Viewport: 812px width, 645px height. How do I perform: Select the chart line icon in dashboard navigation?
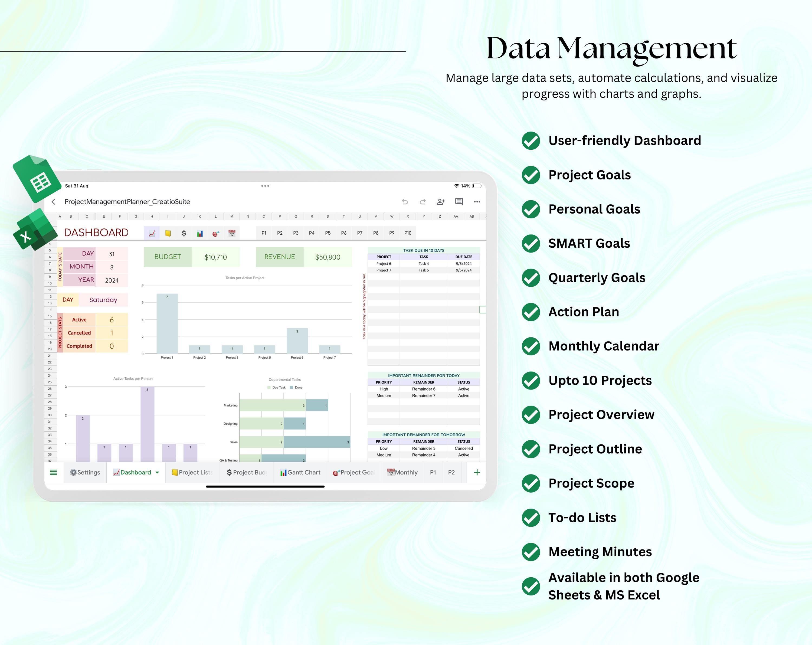click(x=151, y=233)
